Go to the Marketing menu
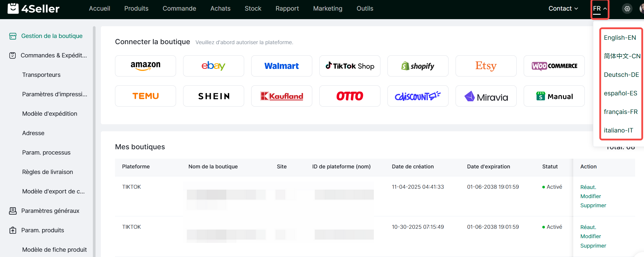 pyautogui.click(x=328, y=9)
